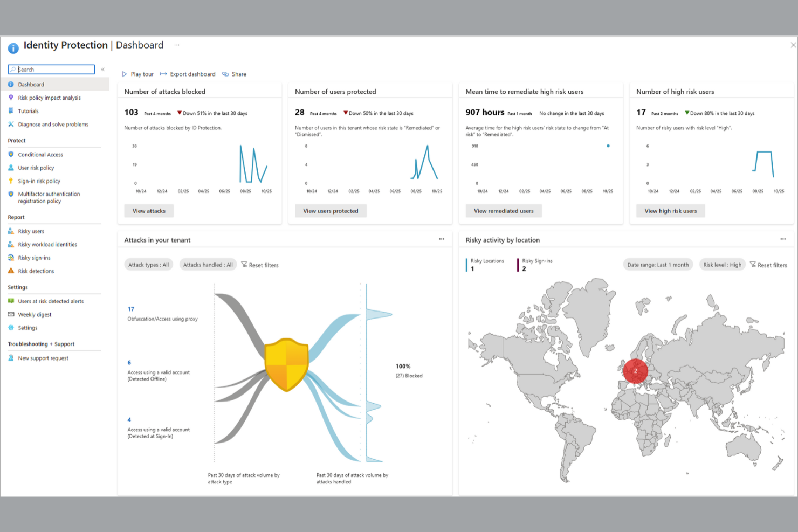Click the User risk policy icon
798x532 pixels.
point(11,168)
